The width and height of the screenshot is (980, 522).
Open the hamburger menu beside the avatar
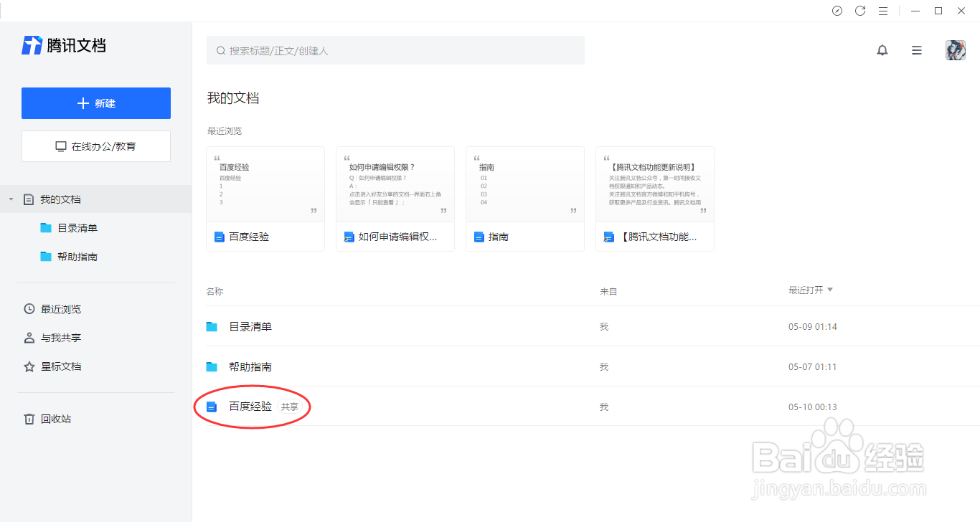[916, 50]
